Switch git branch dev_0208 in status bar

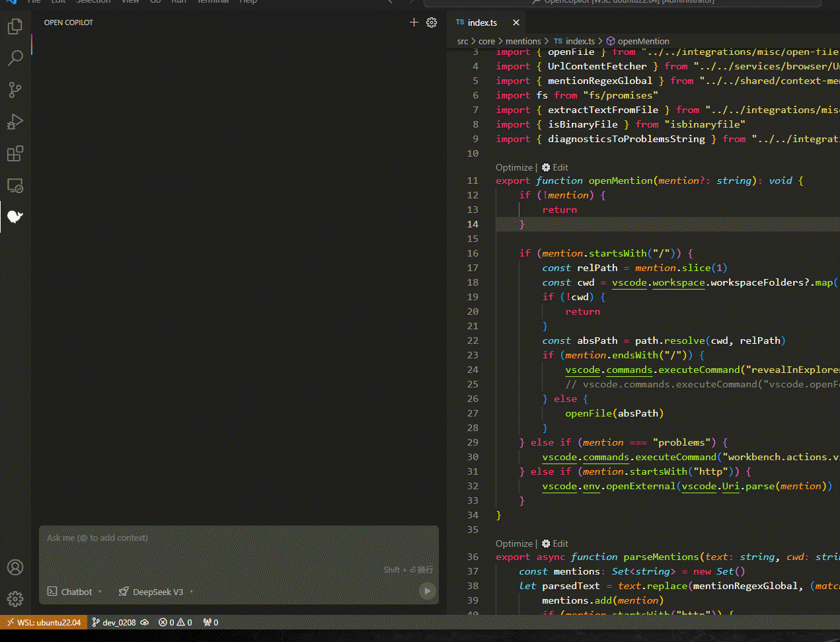pos(114,622)
